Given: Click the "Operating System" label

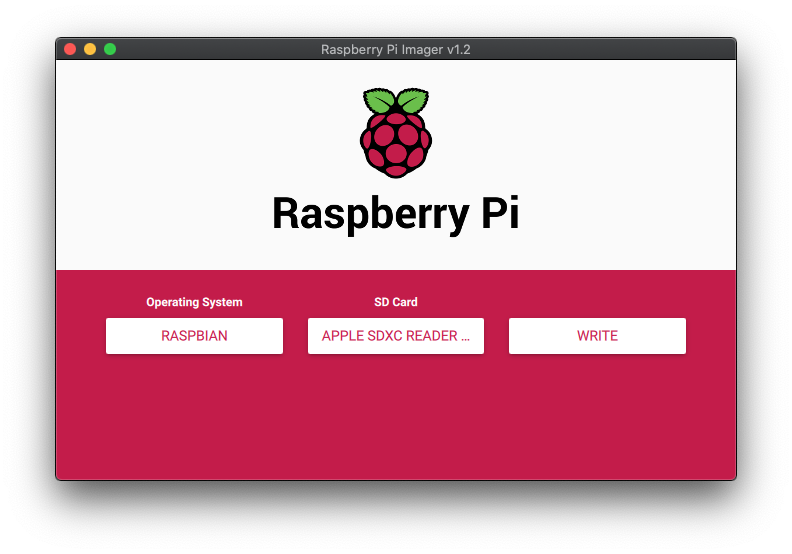Looking at the screenshot, I should pyautogui.click(x=194, y=302).
